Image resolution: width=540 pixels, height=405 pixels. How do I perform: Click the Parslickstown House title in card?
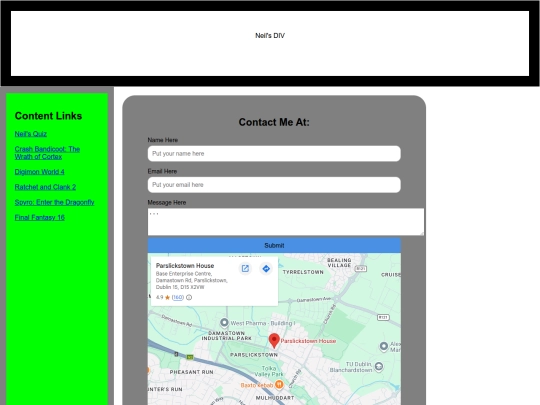point(185,266)
